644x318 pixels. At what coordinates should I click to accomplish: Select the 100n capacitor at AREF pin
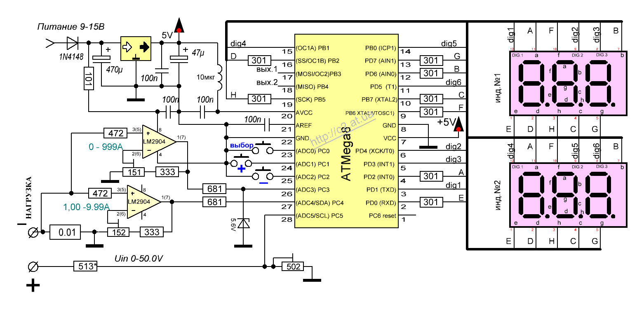267,124
